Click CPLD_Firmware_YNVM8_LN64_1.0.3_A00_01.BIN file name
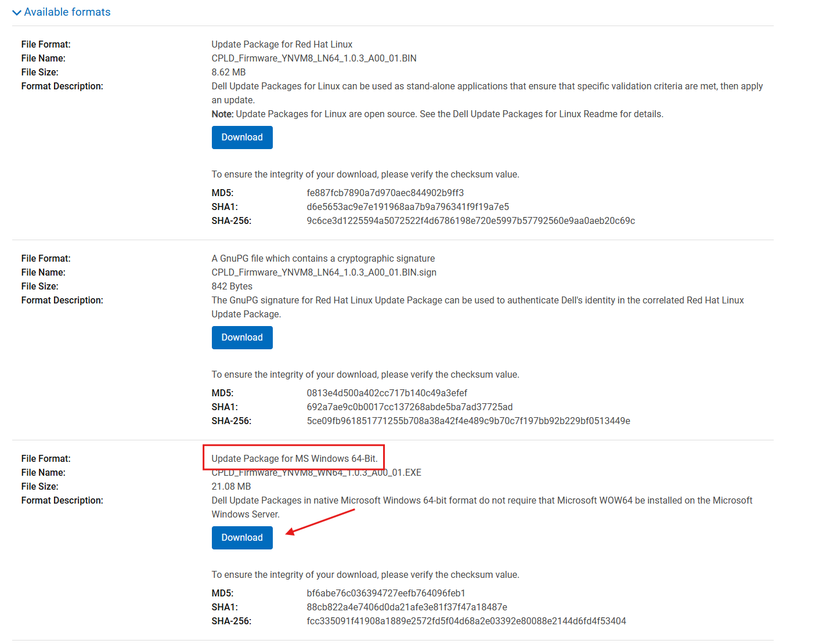 click(x=314, y=58)
